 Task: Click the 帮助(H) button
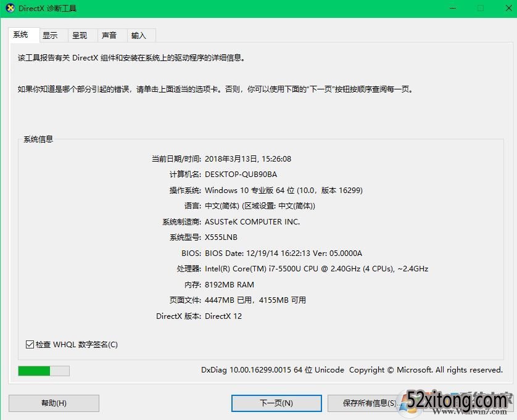54,403
